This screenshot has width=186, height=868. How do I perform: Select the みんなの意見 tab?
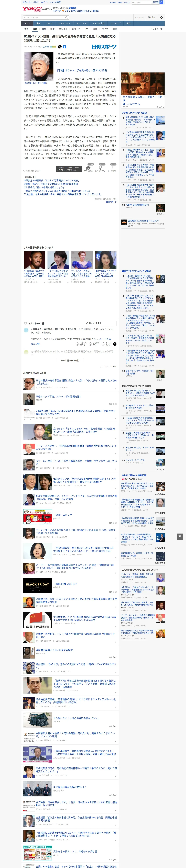98,24
